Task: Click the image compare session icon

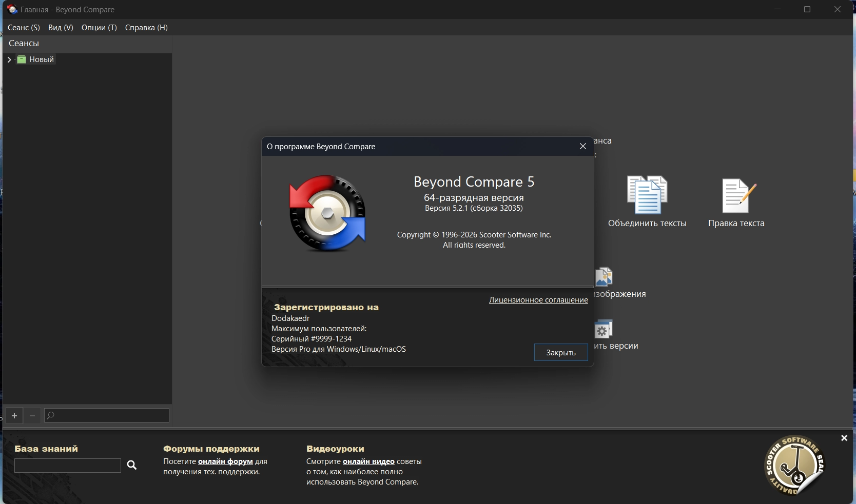Action: tap(604, 277)
